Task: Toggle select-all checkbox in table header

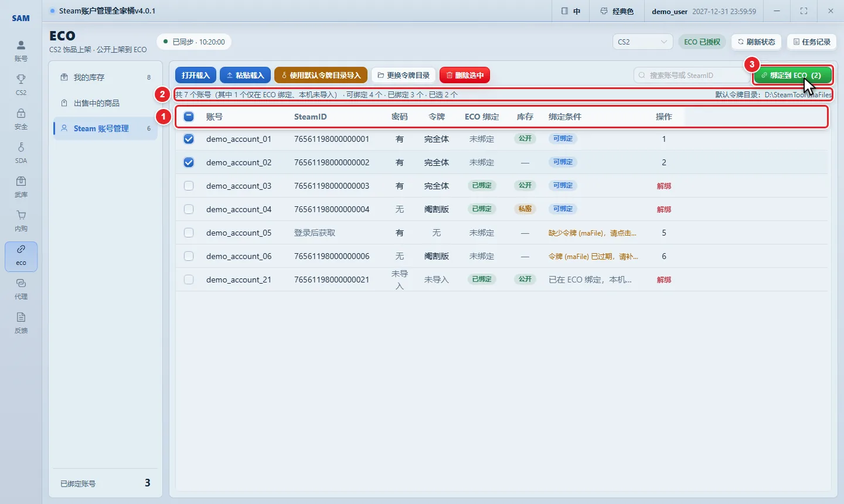Action: click(189, 117)
